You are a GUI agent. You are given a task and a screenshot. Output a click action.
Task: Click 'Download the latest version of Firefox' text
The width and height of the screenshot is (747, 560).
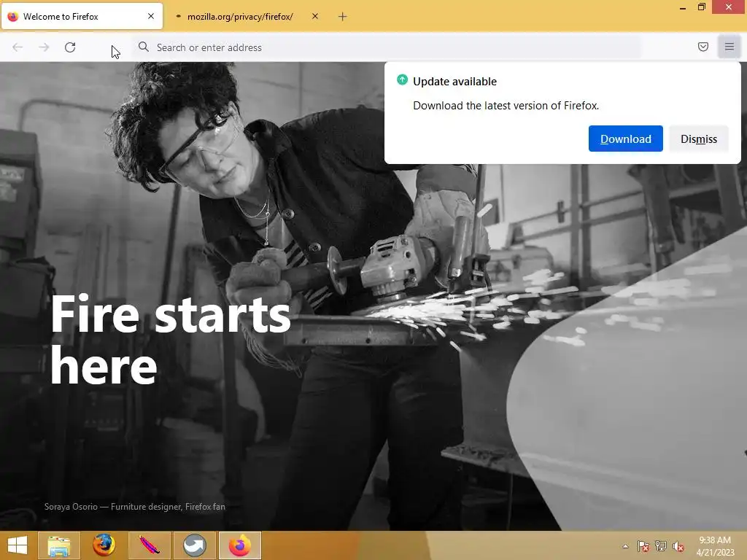pyautogui.click(x=506, y=105)
